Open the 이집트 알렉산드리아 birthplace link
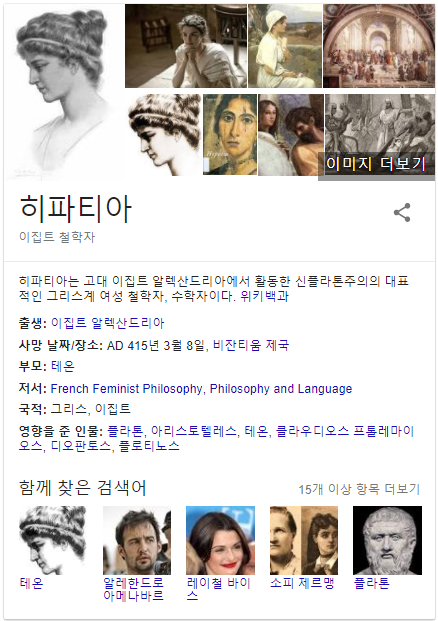438x621 pixels. (x=107, y=323)
